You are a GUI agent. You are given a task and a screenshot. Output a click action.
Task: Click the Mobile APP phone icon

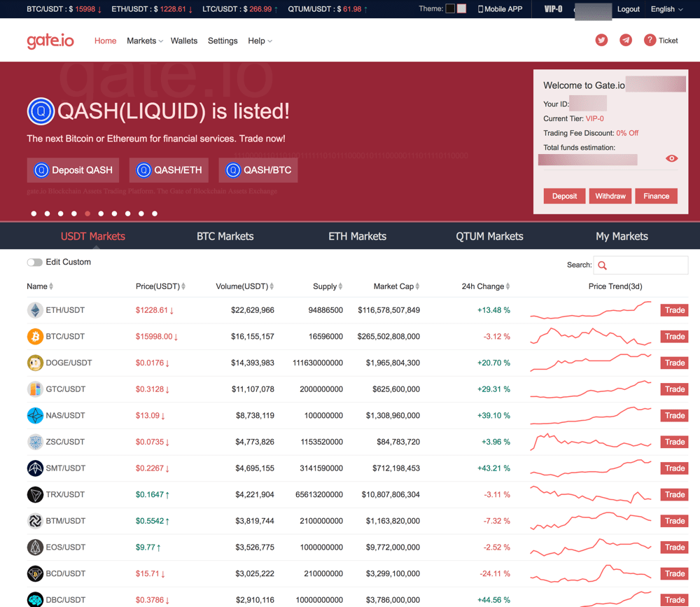pyautogui.click(x=480, y=9)
